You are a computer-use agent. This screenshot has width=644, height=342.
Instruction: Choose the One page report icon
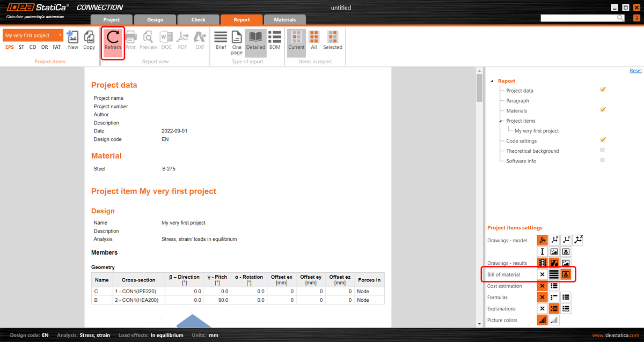coord(237,40)
